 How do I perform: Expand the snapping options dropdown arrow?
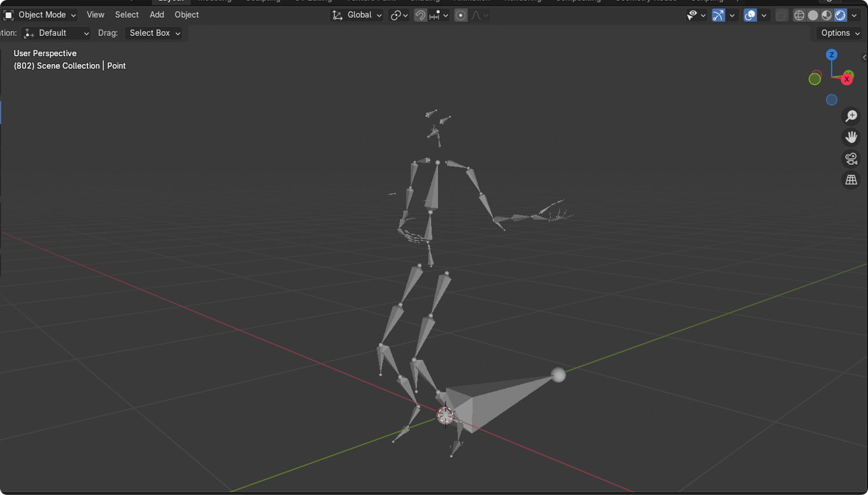click(446, 16)
